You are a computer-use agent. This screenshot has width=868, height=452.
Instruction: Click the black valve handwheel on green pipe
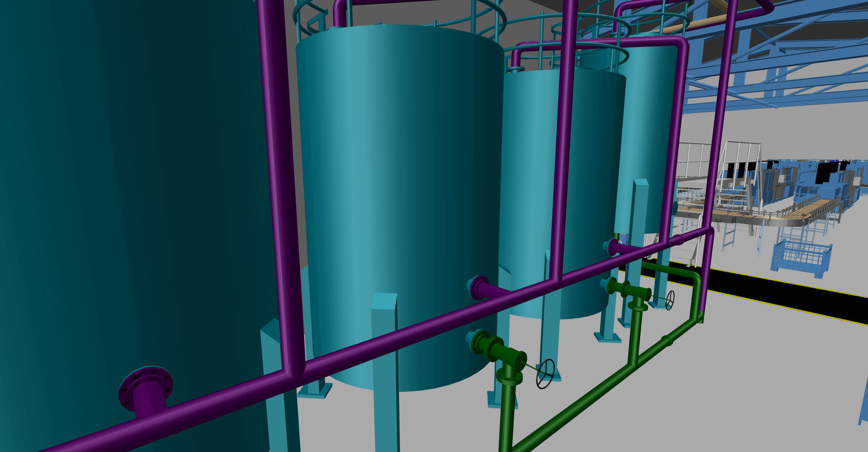(x=546, y=375)
